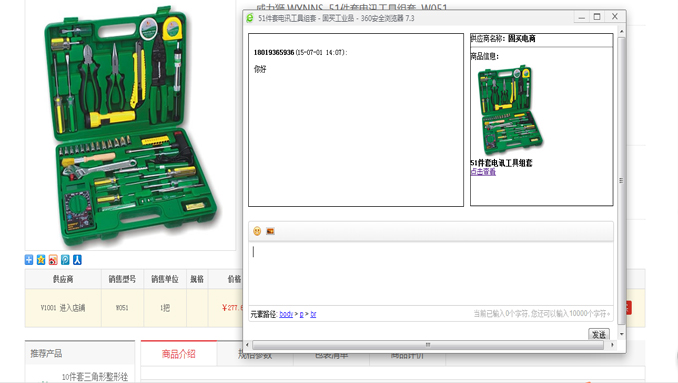
Task: Click the vertical scrollbar down arrow
Action: point(621,334)
